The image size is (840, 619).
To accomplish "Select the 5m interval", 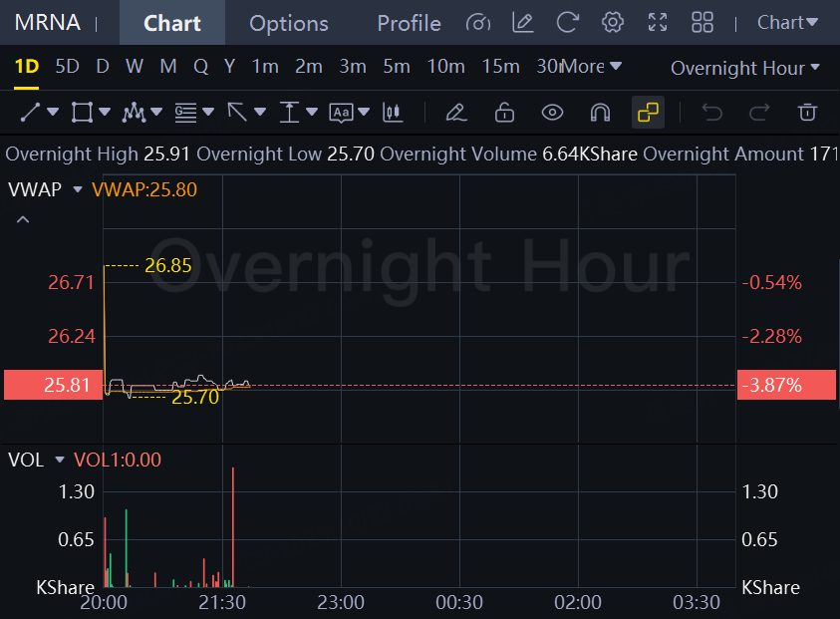I will (397, 67).
